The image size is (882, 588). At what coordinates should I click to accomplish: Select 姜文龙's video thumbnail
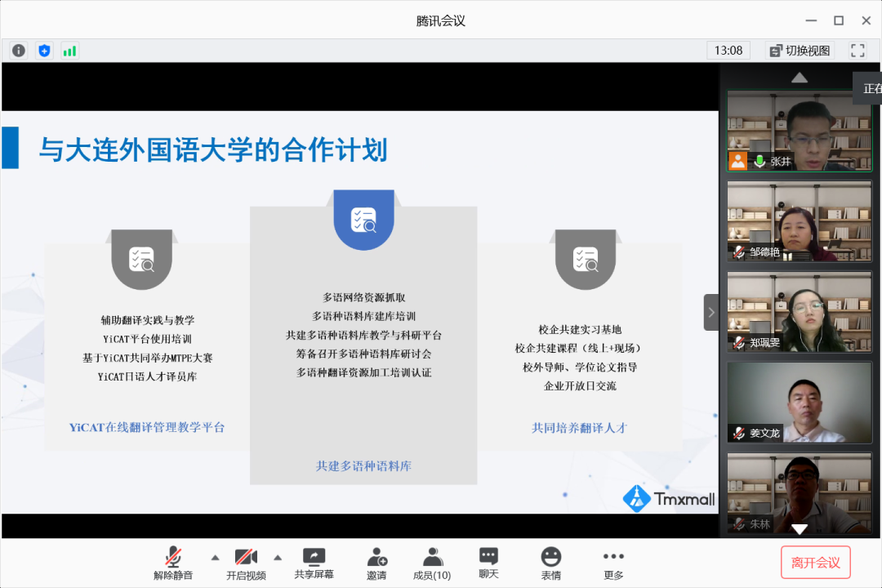800,403
